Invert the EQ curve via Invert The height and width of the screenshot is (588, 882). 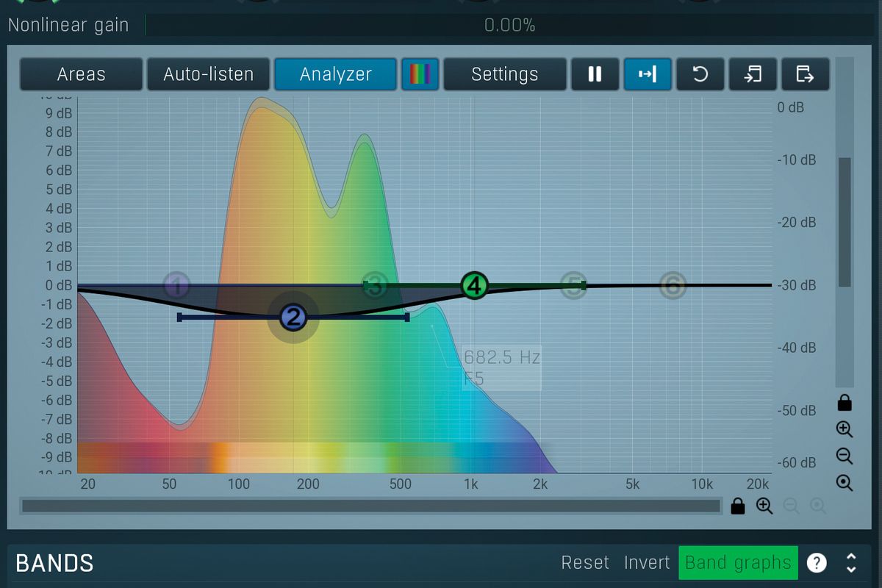(x=647, y=562)
